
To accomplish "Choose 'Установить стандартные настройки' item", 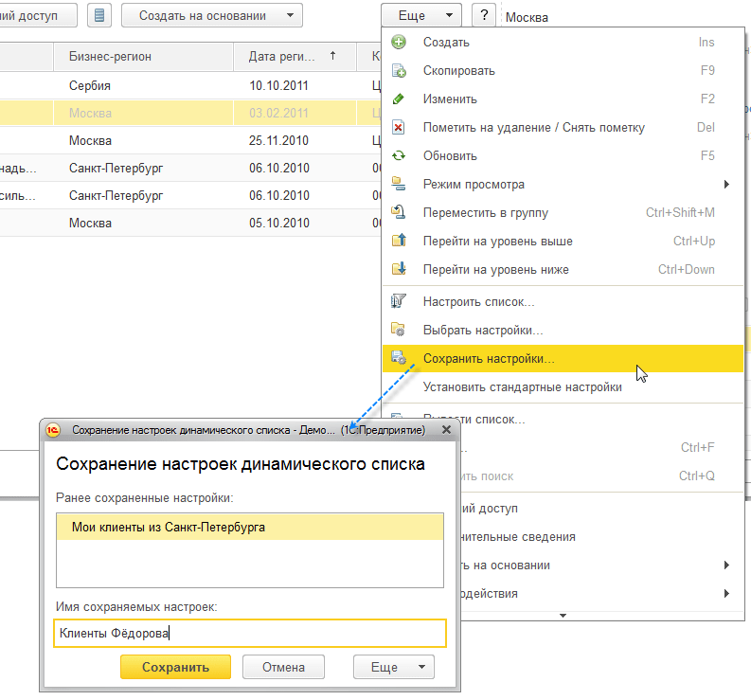I will [563, 386].
